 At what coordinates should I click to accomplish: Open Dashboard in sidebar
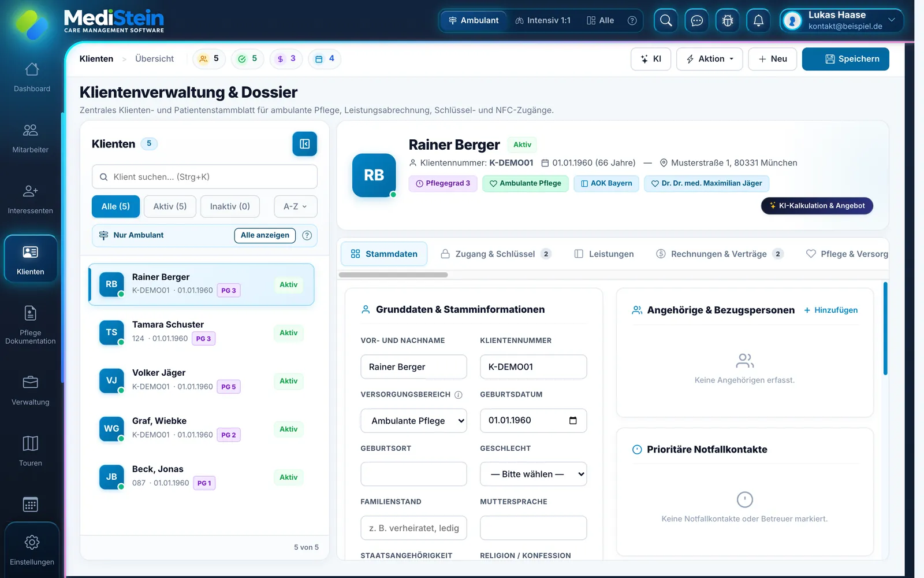[32, 77]
